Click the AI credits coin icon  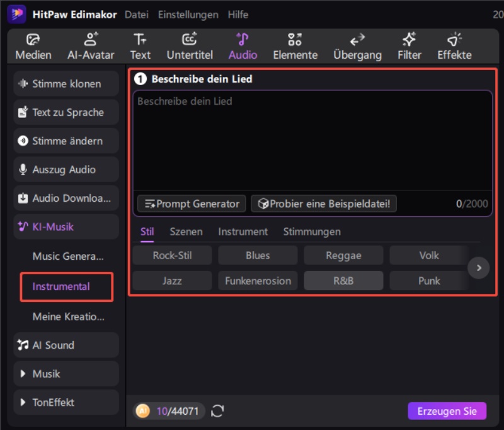point(143,410)
